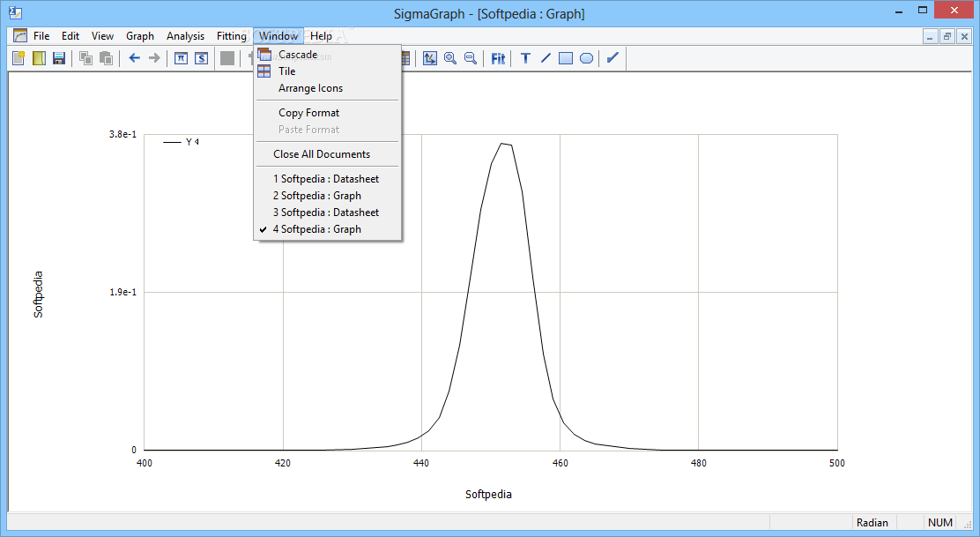Restore the inner document window
Image resolution: width=980 pixels, height=537 pixels.
click(947, 36)
